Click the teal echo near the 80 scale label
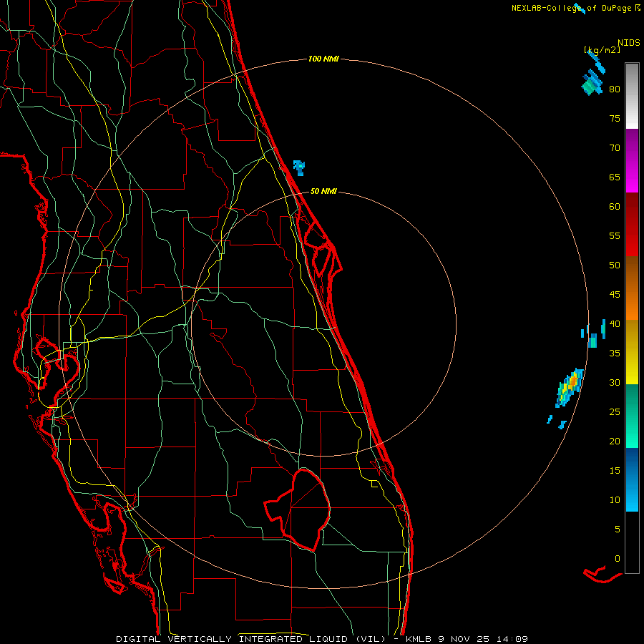This screenshot has width=644, height=644. pos(592,84)
